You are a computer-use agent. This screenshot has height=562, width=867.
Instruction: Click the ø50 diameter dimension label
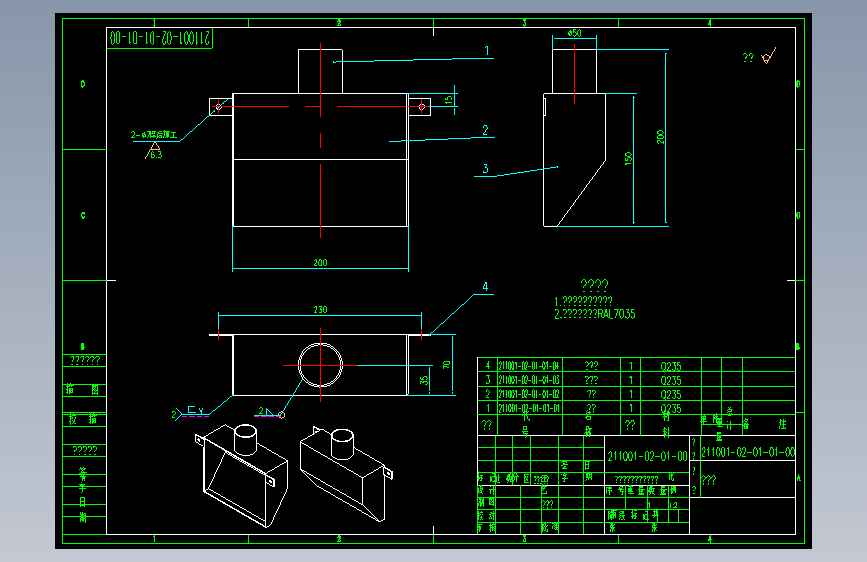pos(574,33)
